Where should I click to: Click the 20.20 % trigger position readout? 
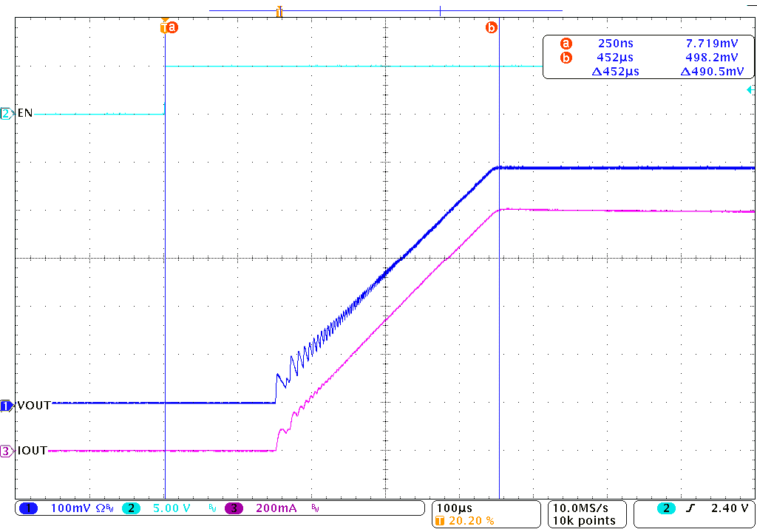point(470,521)
